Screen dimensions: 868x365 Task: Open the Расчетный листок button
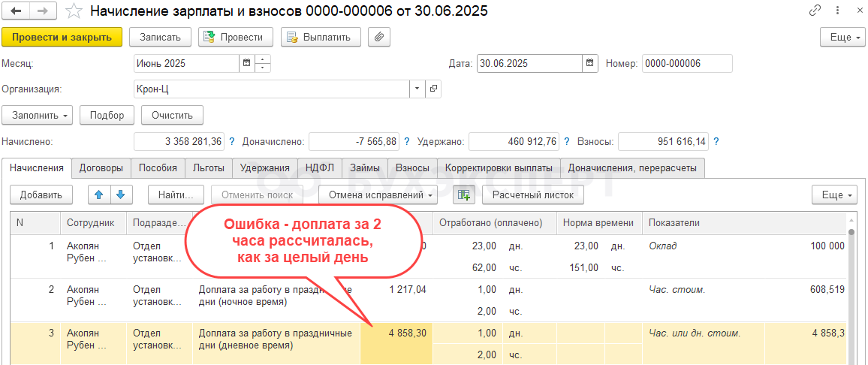(532, 195)
